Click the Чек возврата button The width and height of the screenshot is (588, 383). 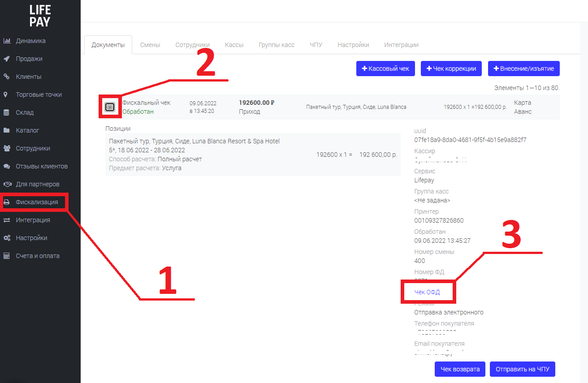tap(460, 369)
